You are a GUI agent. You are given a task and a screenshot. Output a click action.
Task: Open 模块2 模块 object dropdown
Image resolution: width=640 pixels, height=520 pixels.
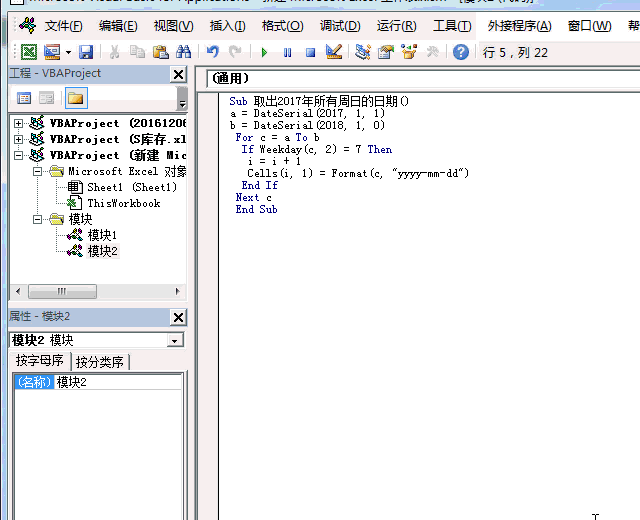[x=175, y=340]
